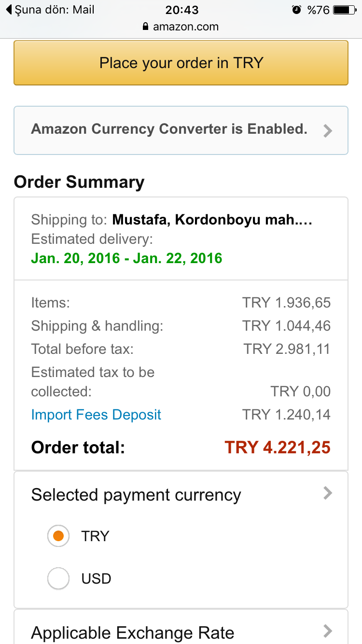362x644 pixels.
Task: Tap the Şuna dön: Mail return link
Action: click(x=50, y=10)
